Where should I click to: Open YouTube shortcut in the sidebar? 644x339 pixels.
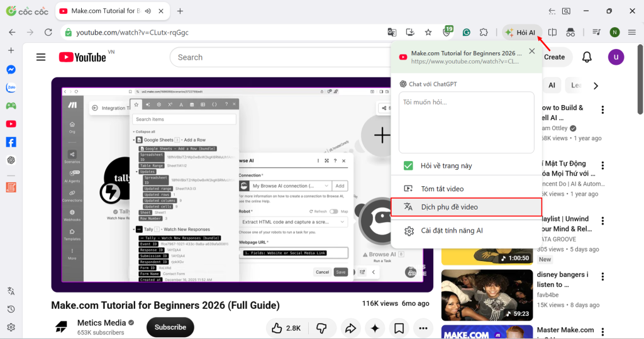pyautogui.click(x=11, y=124)
